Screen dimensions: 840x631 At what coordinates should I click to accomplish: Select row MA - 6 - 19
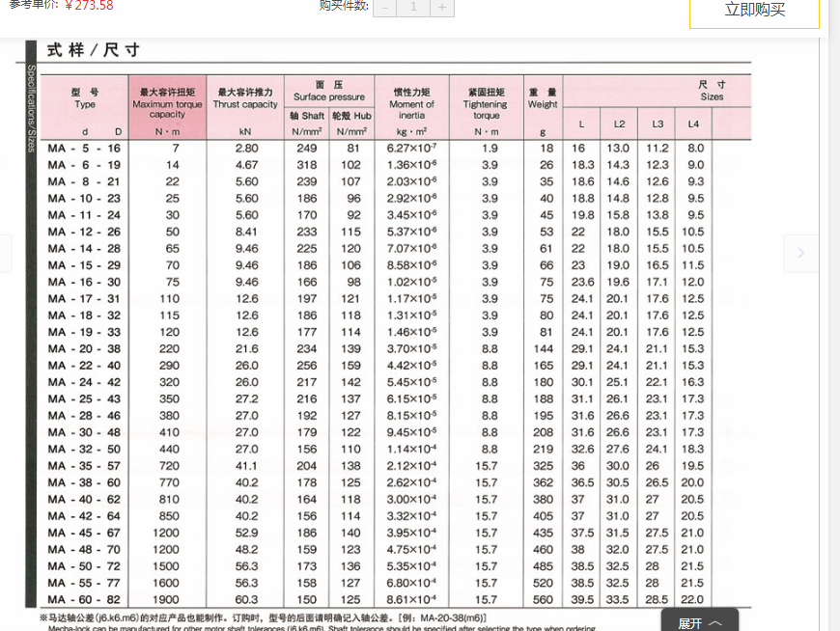(396, 165)
